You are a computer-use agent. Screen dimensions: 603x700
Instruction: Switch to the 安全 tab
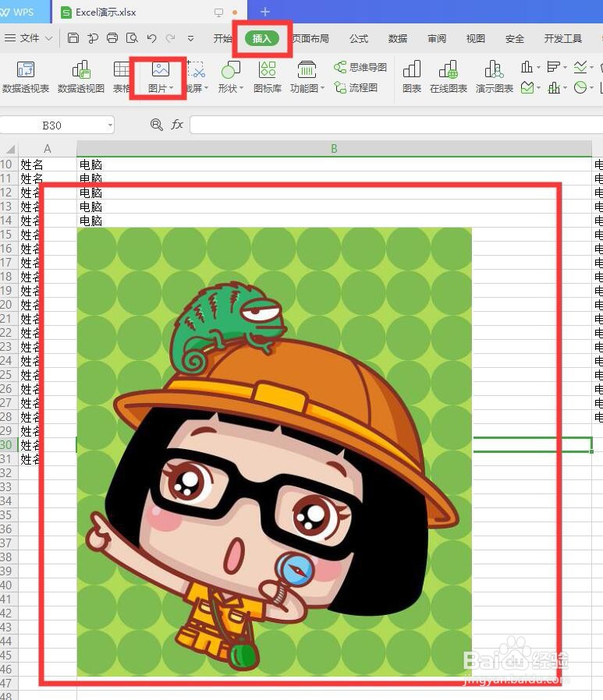(x=515, y=38)
